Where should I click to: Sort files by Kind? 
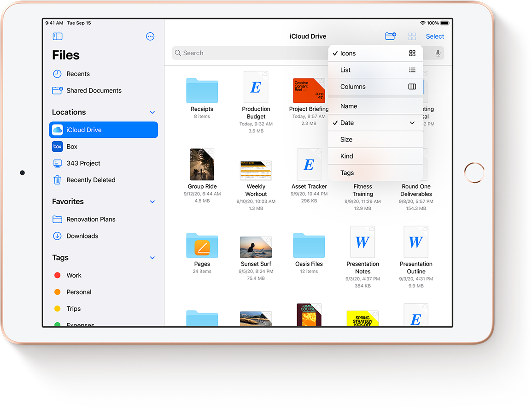(375, 156)
